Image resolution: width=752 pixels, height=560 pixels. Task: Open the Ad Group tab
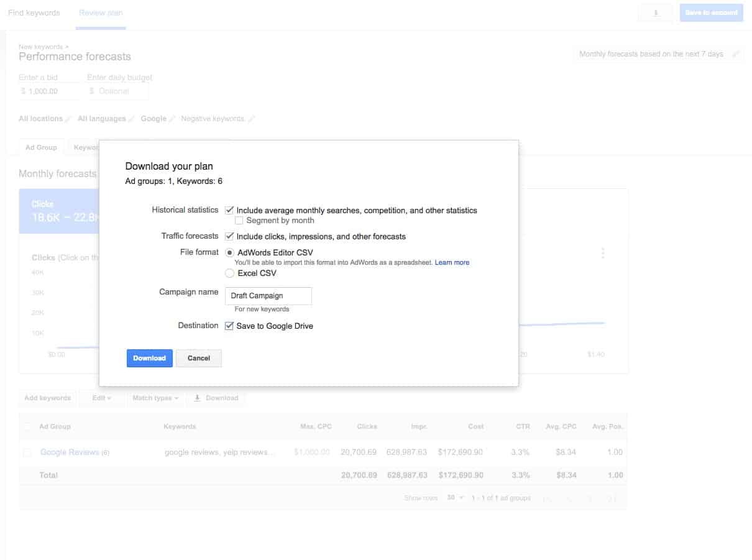41,147
